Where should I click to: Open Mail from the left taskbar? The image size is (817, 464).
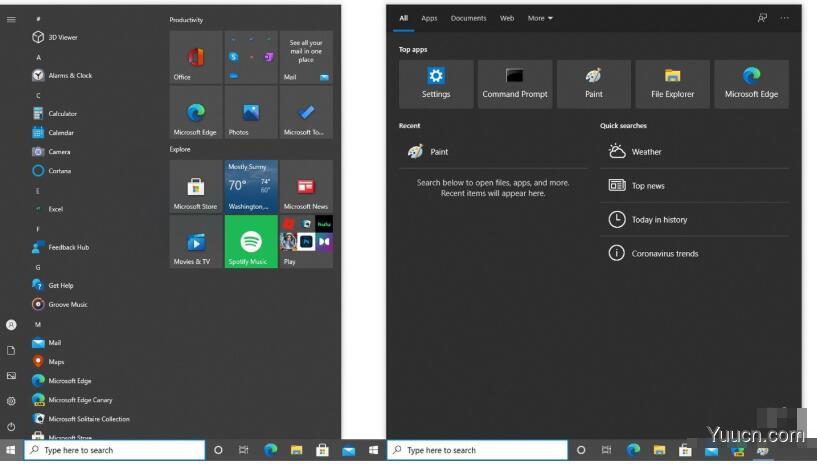click(x=349, y=450)
